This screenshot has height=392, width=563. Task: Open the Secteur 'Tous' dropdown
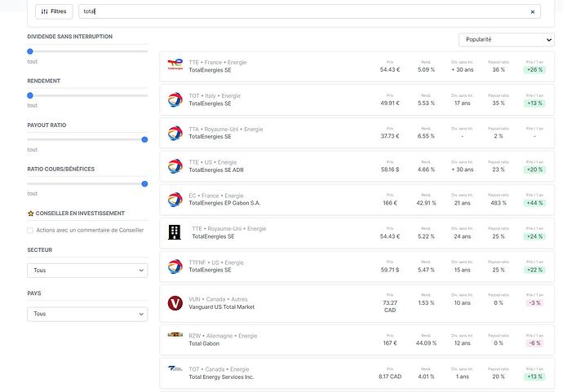click(x=87, y=271)
